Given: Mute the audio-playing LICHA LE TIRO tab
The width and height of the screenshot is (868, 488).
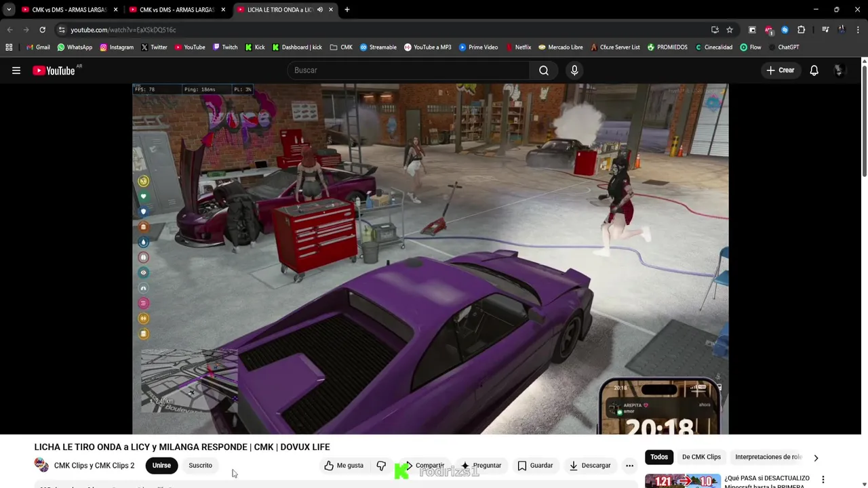Looking at the screenshot, I should [320, 9].
